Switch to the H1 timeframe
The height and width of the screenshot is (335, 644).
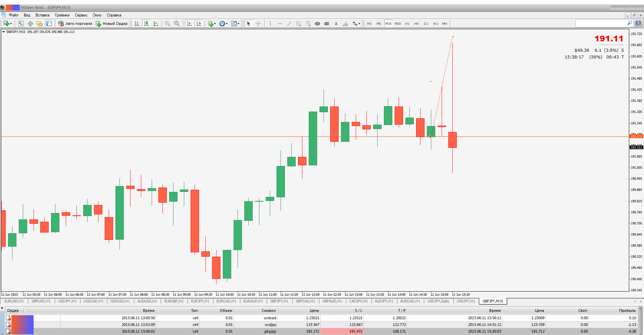tap(407, 24)
